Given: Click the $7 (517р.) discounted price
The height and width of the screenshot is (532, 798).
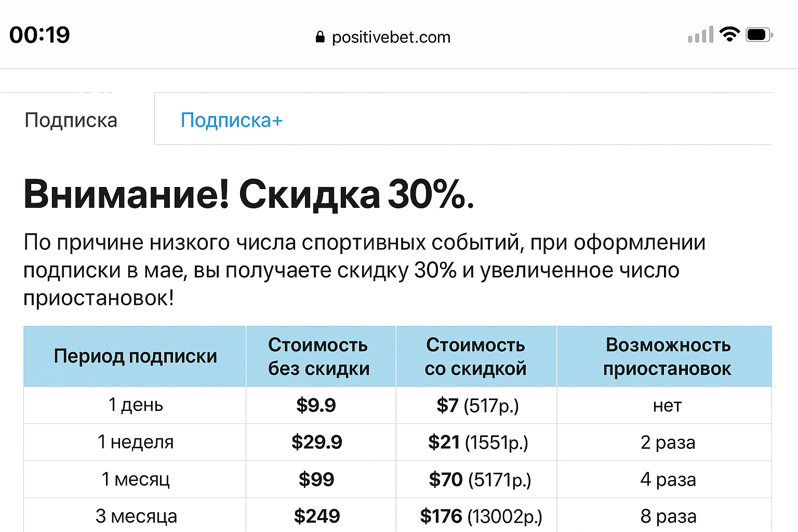Looking at the screenshot, I should pos(477,405).
